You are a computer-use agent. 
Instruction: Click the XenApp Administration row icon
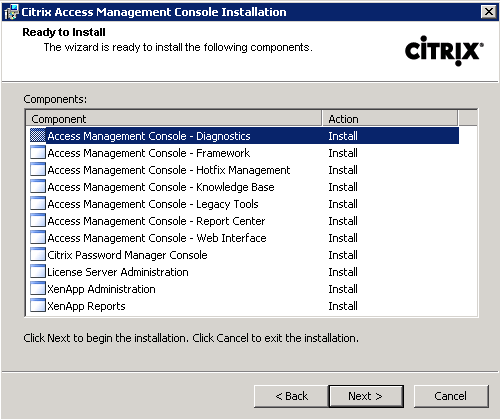pos(38,289)
